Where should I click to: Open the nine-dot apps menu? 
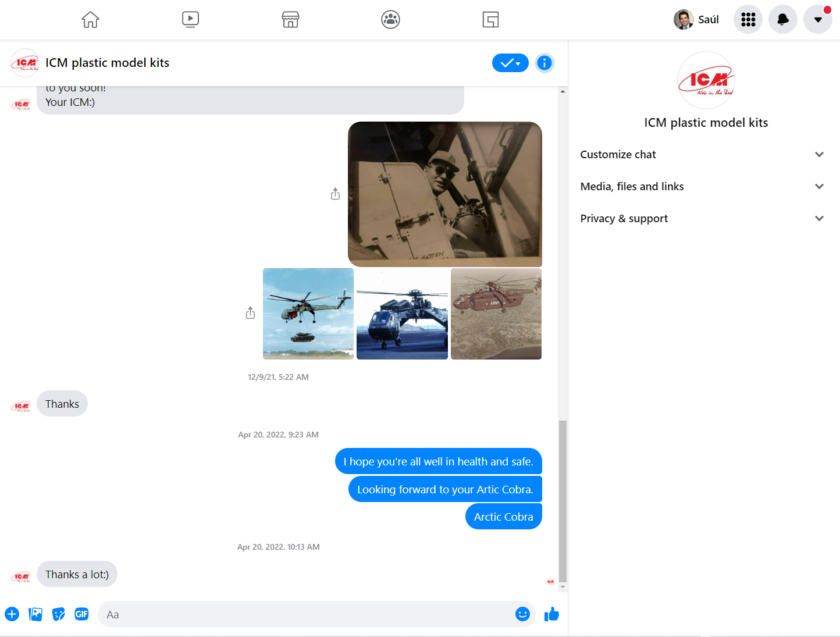748,20
